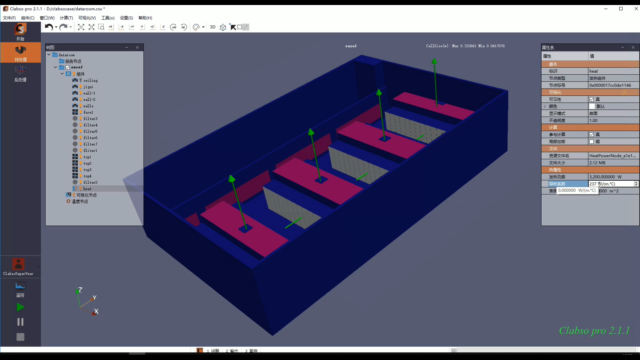This screenshot has height=360, width=640.
Task: Expand the 颜色 property row arrow
Action: pyautogui.click(x=544, y=106)
